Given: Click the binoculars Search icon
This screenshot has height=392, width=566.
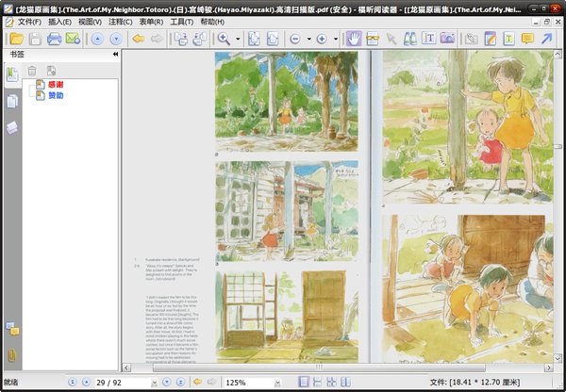Looking at the screenshot, I should point(410,39).
